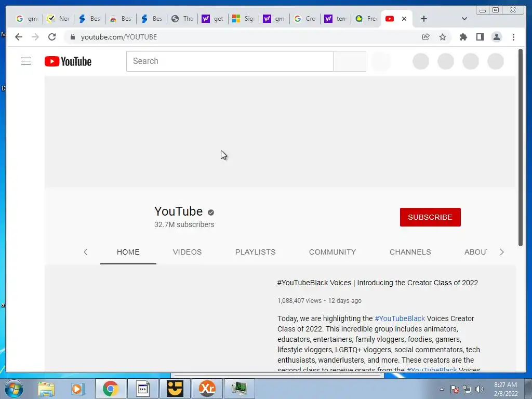Click the YouTube logo in the header
The width and height of the screenshot is (532, 399).
pos(68,61)
